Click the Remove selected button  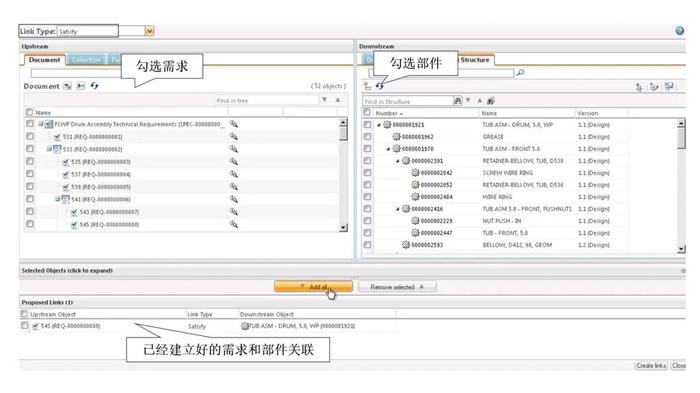[x=397, y=287]
